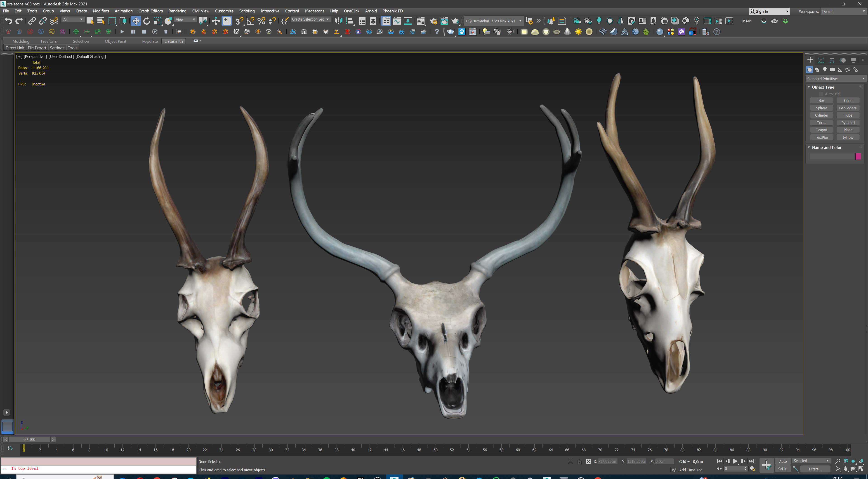Open the Time Configuration icon
868x479 pixels.
coord(752,469)
